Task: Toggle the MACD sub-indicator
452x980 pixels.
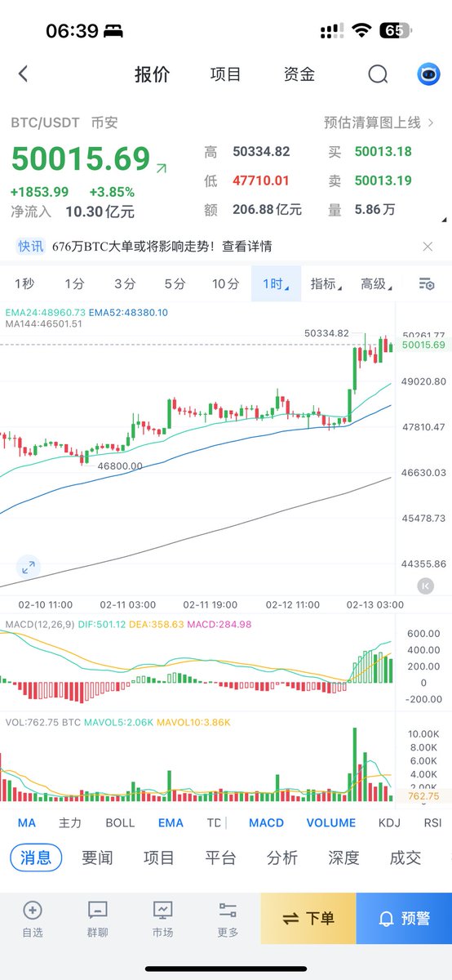Action: [x=266, y=822]
